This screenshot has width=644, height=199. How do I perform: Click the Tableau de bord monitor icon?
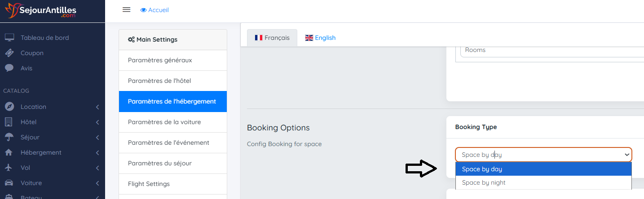(x=9, y=38)
